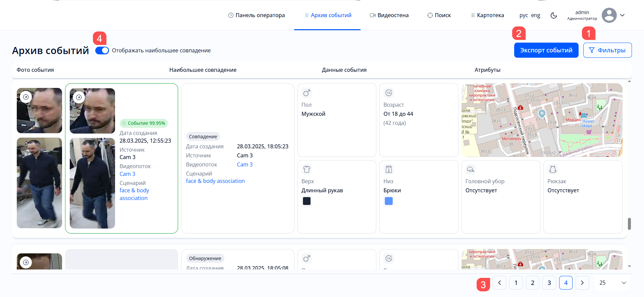Click the backpack icon in Рюкзак card
This screenshot has width=644, height=297.
point(553,169)
